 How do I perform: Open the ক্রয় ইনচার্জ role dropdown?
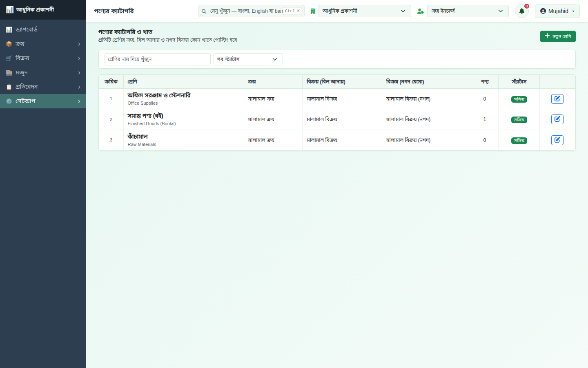coord(468,11)
